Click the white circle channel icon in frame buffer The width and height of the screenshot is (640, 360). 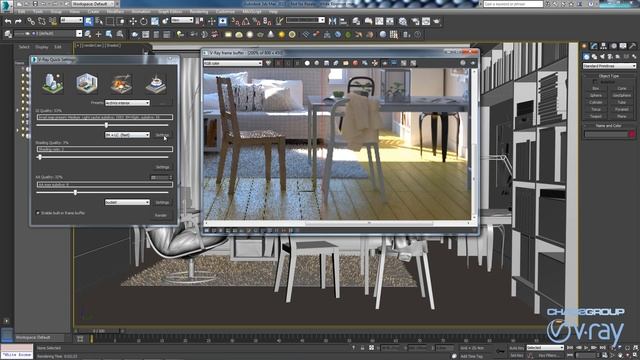coord(307,63)
